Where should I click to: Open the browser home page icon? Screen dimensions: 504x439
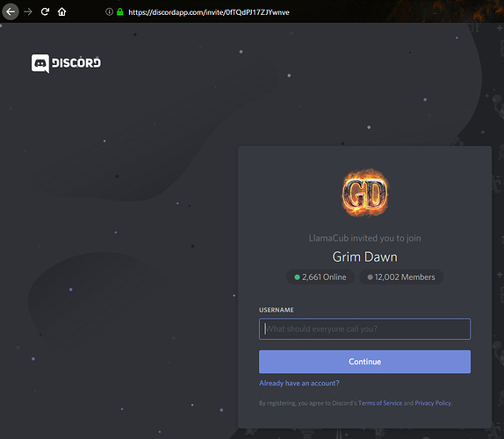(61, 12)
